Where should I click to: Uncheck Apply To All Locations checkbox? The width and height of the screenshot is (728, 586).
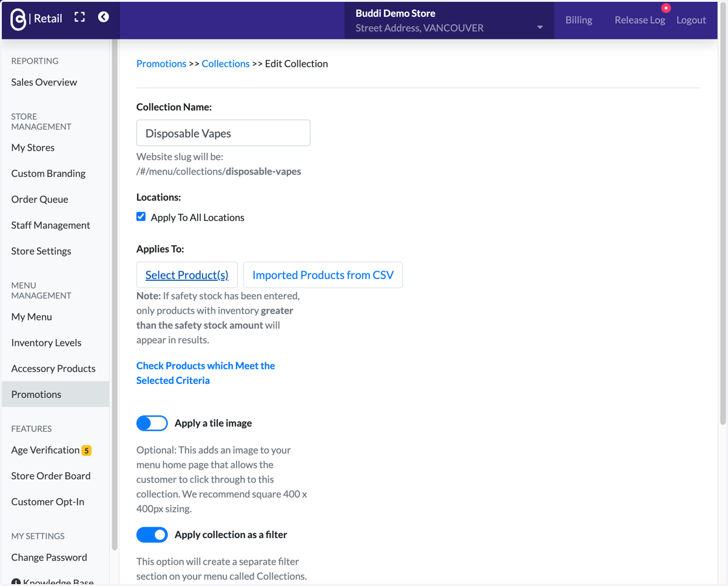[141, 217]
